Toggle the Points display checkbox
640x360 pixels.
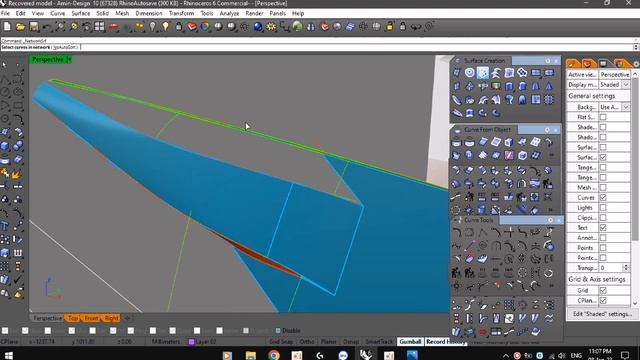tap(603, 248)
